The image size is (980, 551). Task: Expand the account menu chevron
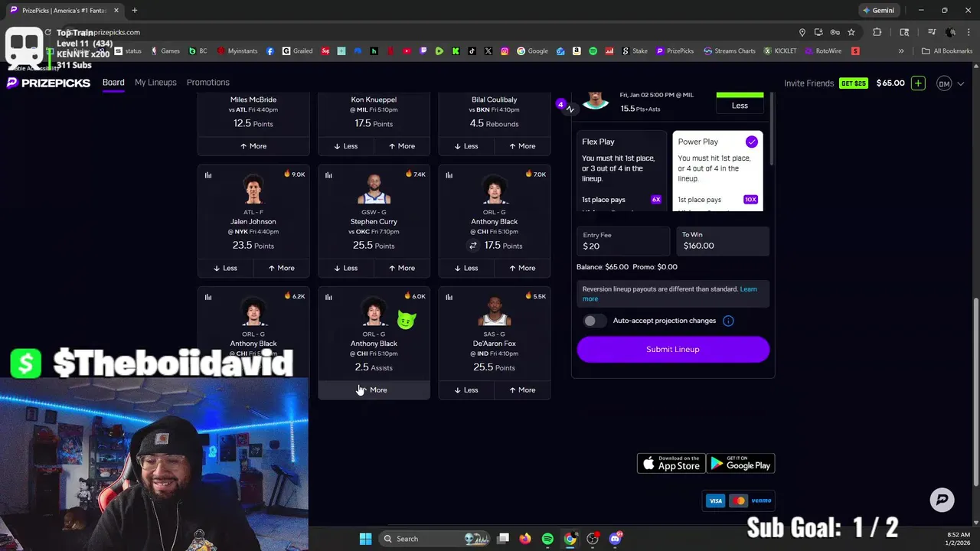click(961, 83)
